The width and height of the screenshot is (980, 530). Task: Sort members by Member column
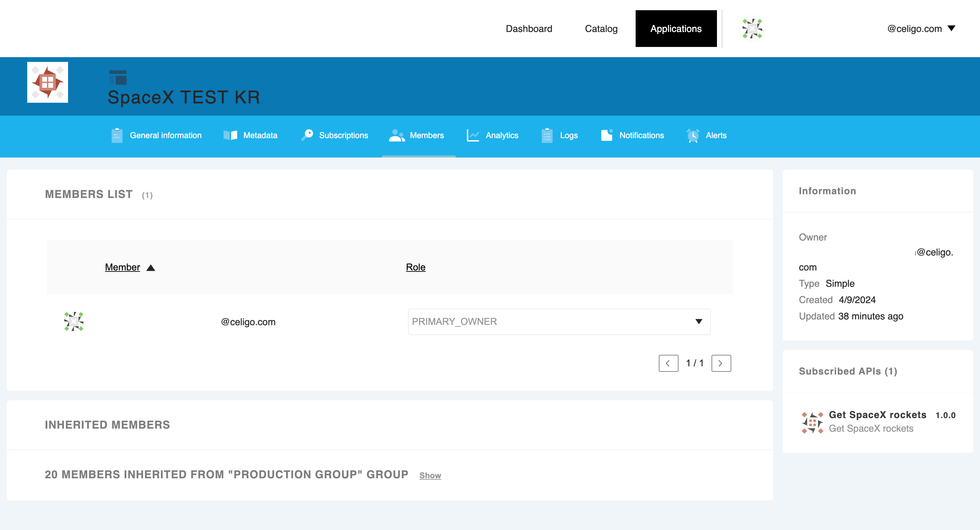click(122, 267)
